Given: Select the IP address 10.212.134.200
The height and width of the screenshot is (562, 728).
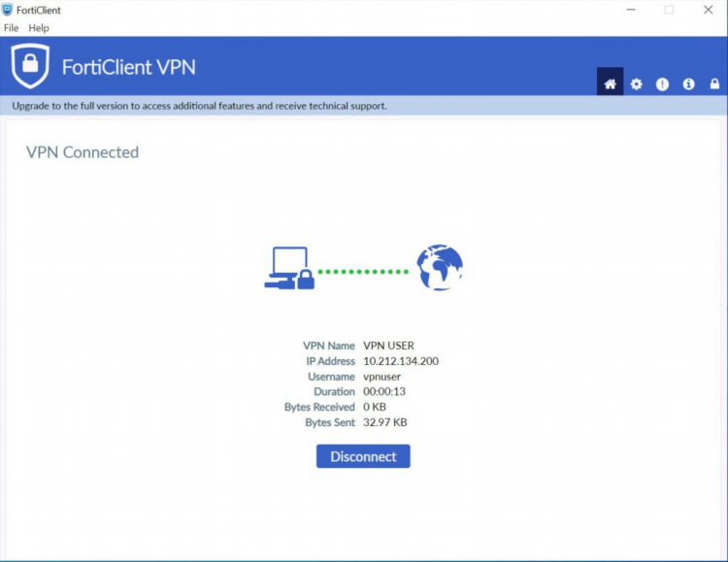Looking at the screenshot, I should (401, 361).
